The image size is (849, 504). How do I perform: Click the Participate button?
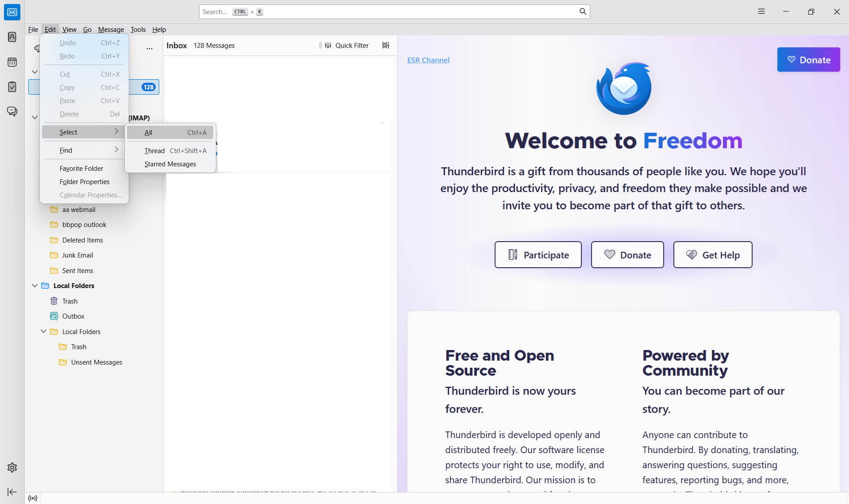coord(538,255)
